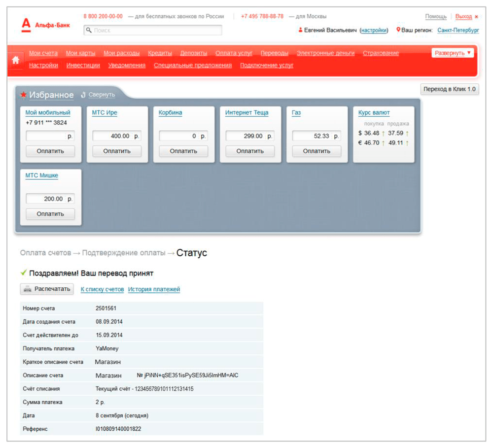Go to К списку счетов link
This screenshot has height=448, width=493.
point(102,289)
